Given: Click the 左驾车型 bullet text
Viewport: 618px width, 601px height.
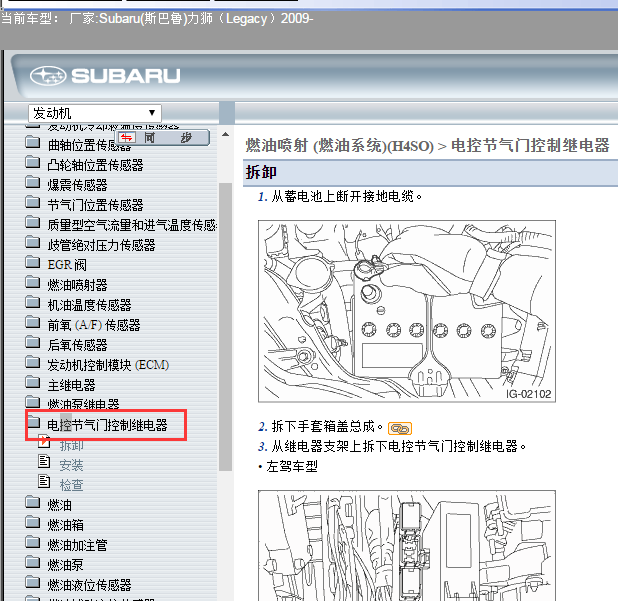Looking at the screenshot, I should point(292,467).
